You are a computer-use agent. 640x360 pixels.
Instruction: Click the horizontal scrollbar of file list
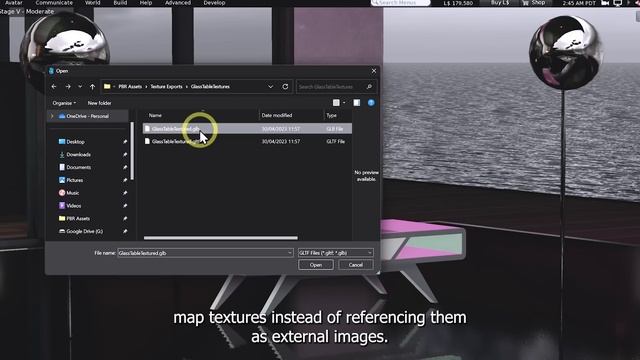(220, 238)
